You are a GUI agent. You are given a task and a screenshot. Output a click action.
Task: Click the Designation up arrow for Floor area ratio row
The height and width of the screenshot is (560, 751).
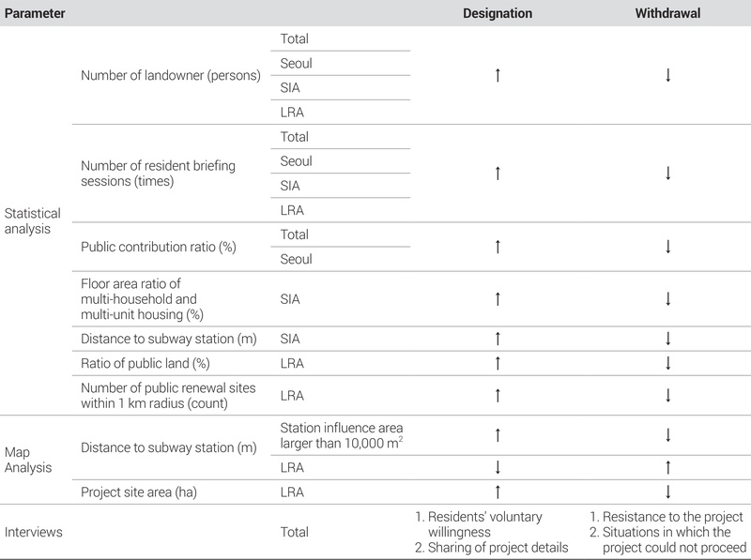pos(498,298)
